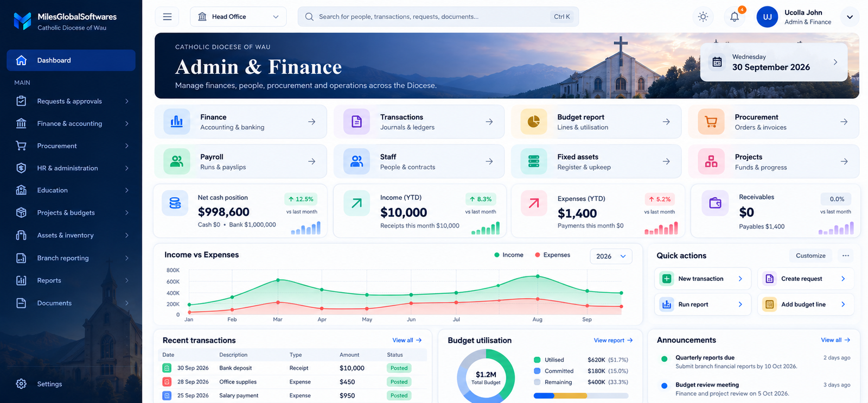Click the Customize button in Quick actions

(x=810, y=256)
